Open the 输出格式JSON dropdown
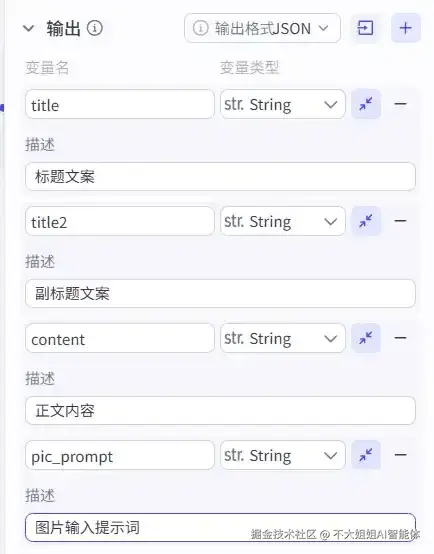 (x=262, y=28)
